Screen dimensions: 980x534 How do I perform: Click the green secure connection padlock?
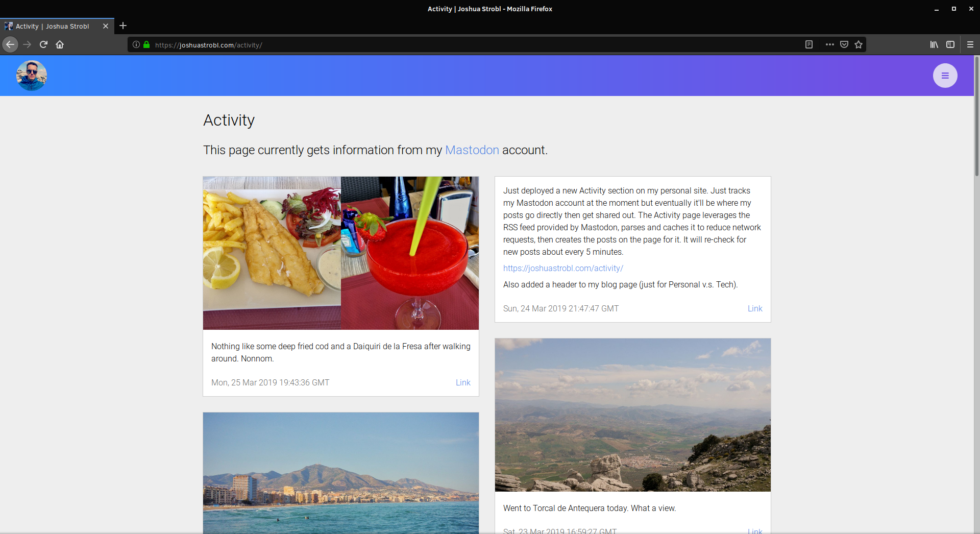pos(146,44)
